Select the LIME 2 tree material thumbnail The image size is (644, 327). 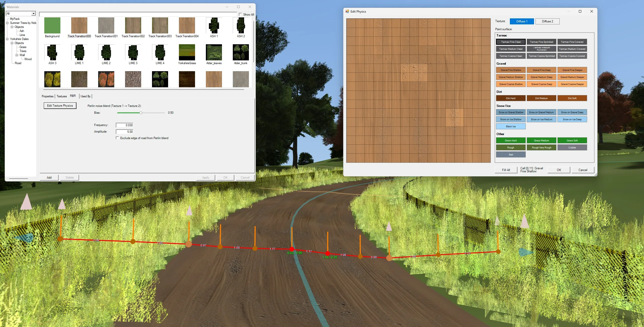tap(106, 52)
